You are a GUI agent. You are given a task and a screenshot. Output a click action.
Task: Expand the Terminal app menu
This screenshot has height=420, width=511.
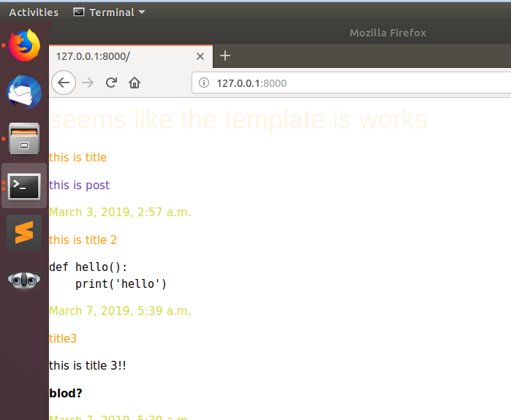pyautogui.click(x=109, y=12)
